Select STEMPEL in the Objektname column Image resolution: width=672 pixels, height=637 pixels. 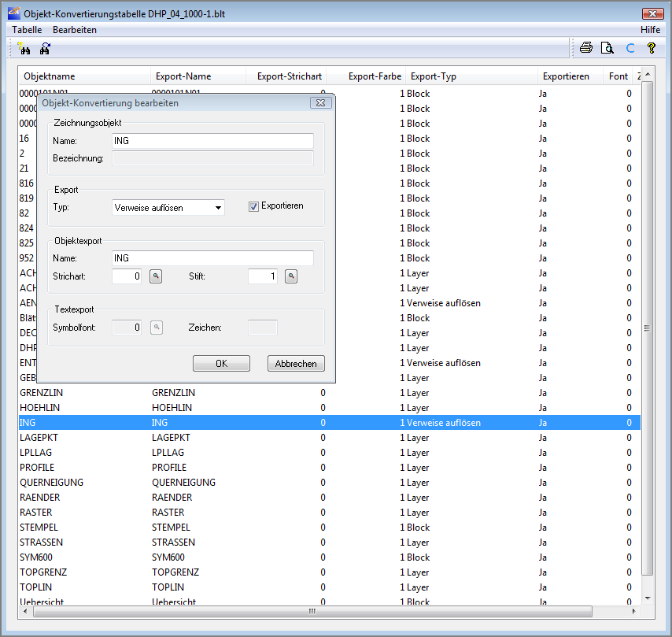[39, 528]
